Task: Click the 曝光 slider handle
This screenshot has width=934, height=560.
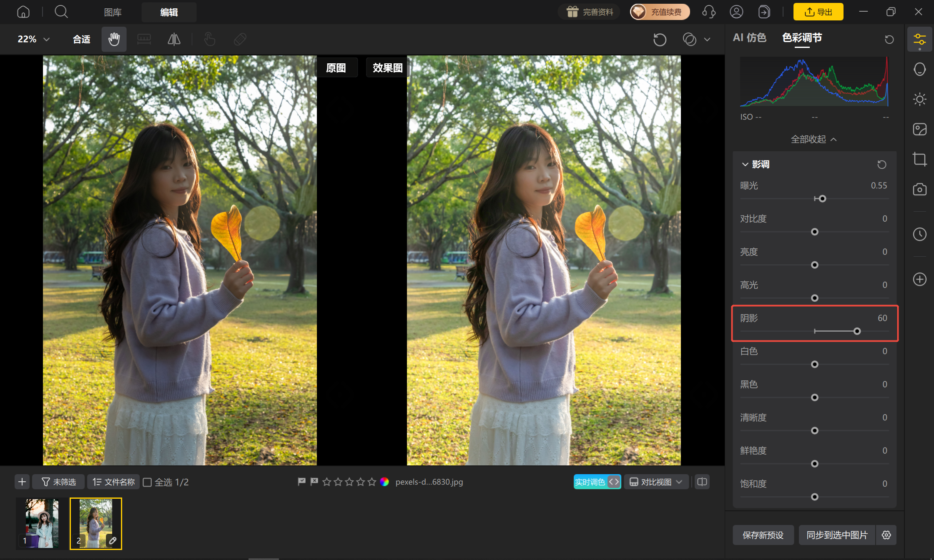Action: click(x=823, y=199)
